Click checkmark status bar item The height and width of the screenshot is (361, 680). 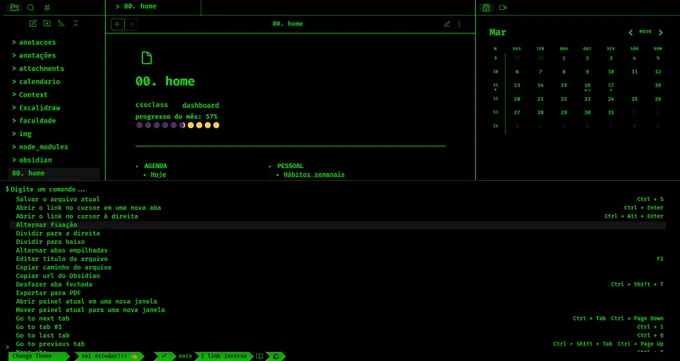click(164, 356)
